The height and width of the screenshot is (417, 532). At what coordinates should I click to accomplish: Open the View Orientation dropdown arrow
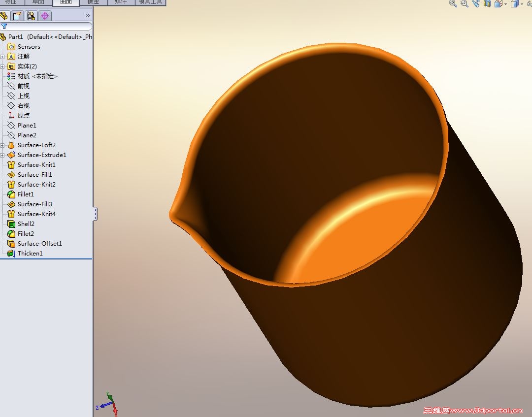point(505,4)
